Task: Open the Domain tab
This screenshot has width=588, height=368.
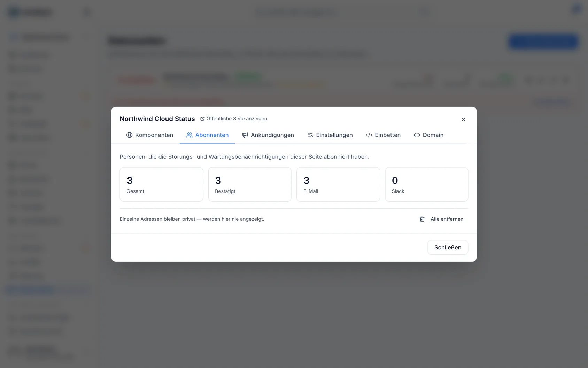Action: coord(428,135)
